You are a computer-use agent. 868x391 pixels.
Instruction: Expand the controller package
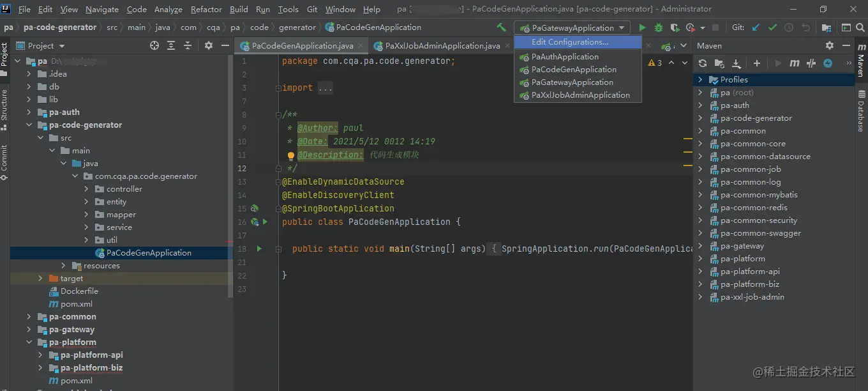click(x=87, y=189)
